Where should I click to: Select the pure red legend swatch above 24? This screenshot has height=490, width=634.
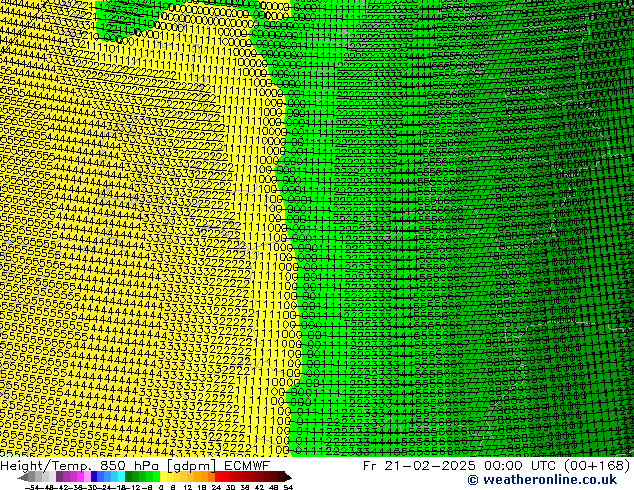click(x=218, y=477)
